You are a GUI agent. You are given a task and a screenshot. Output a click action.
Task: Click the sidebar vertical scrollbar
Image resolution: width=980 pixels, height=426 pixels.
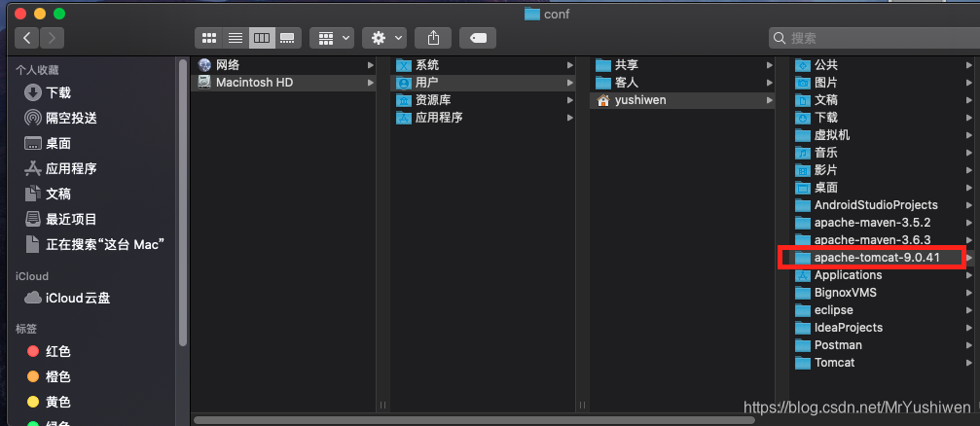[183, 203]
